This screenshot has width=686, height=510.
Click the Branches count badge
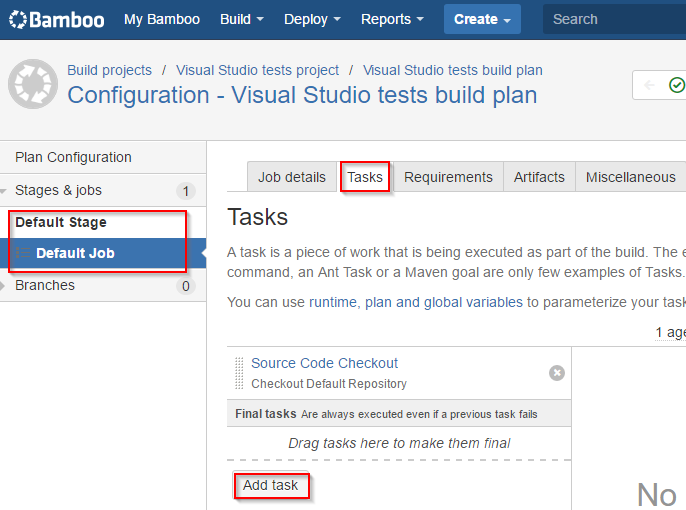coord(186,286)
